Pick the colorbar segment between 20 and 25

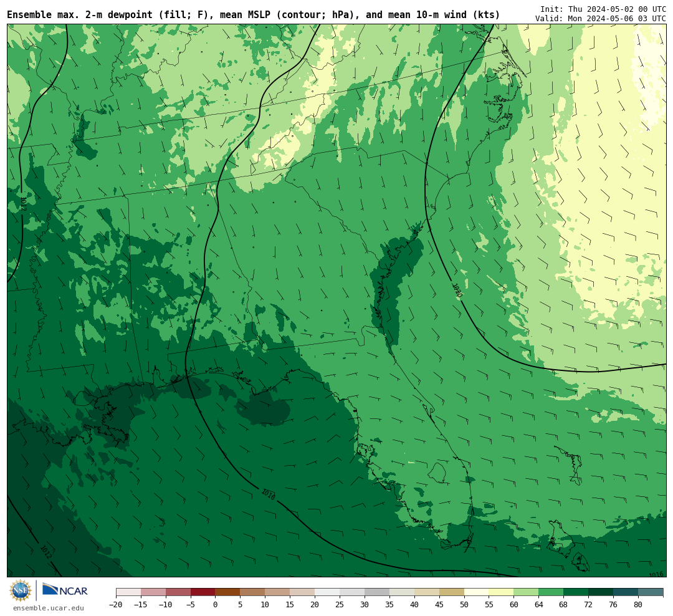point(328,592)
